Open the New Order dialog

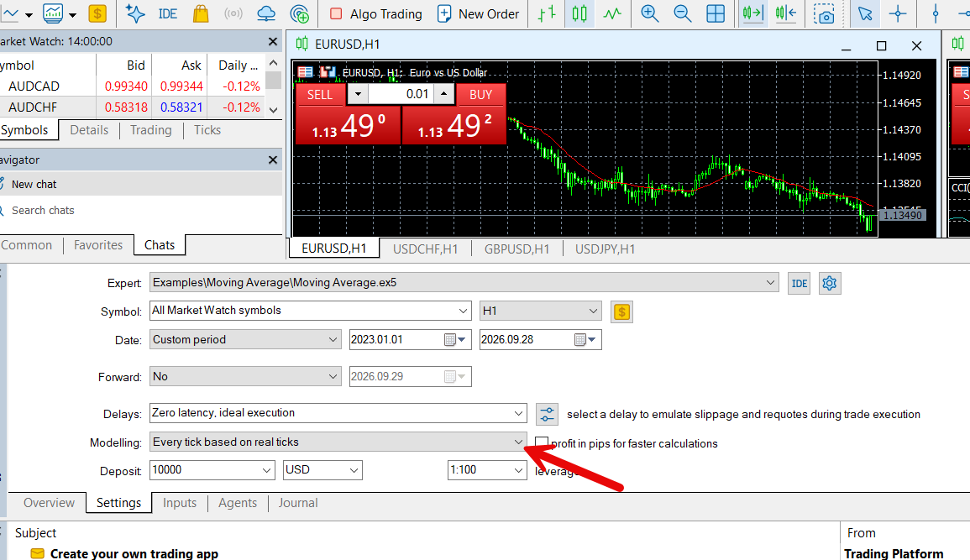(478, 13)
